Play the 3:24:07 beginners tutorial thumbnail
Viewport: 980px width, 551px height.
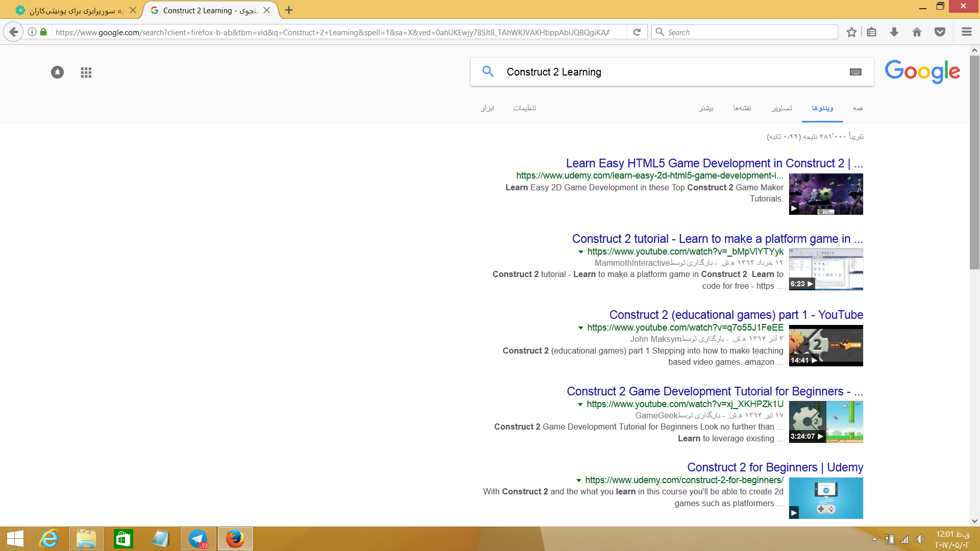tap(826, 422)
